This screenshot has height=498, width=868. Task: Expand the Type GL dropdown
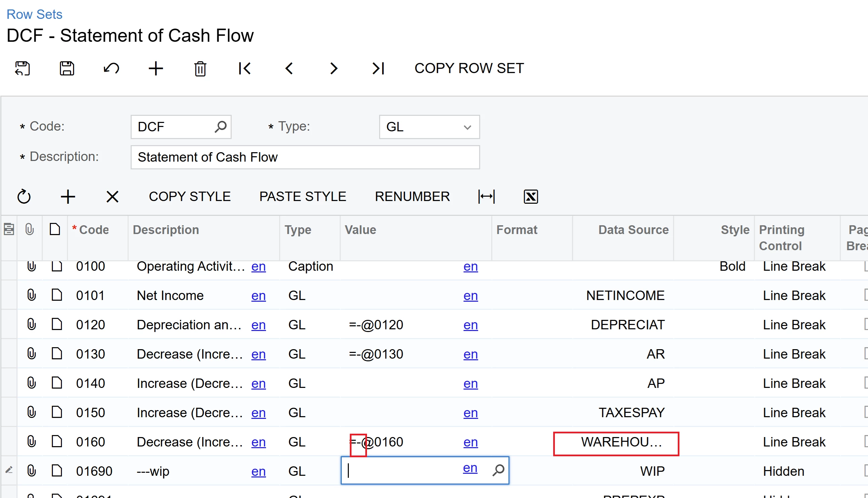click(x=467, y=127)
